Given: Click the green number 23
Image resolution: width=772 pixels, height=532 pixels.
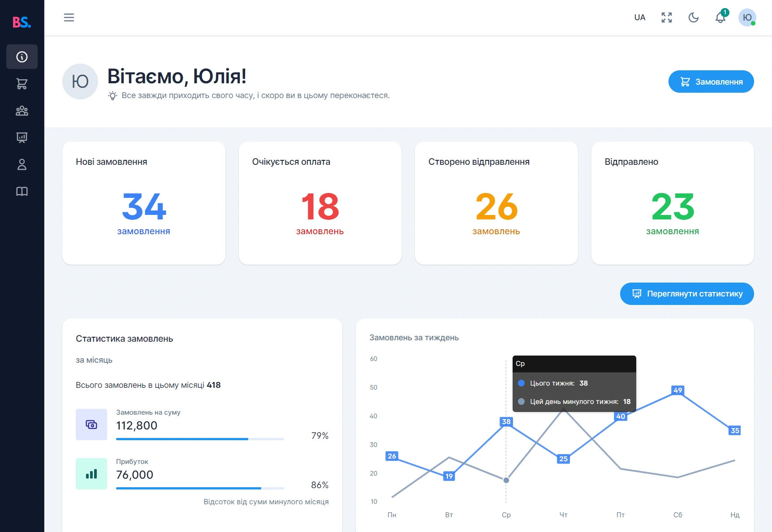Looking at the screenshot, I should (x=673, y=206).
